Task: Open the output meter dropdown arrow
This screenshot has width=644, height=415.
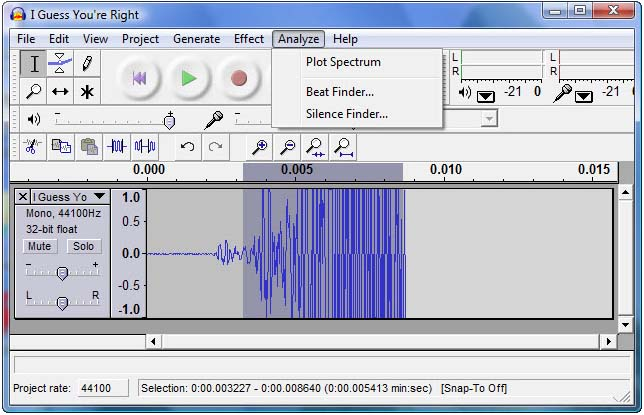Action: (x=485, y=95)
